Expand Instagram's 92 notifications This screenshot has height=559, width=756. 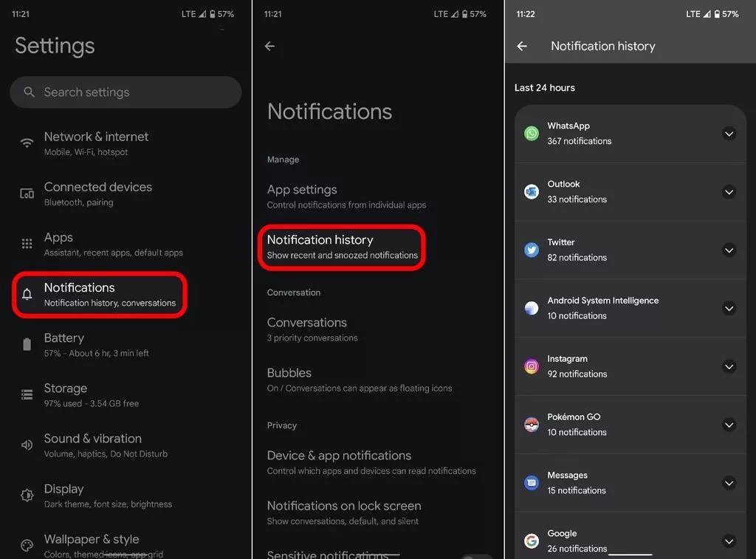729,366
